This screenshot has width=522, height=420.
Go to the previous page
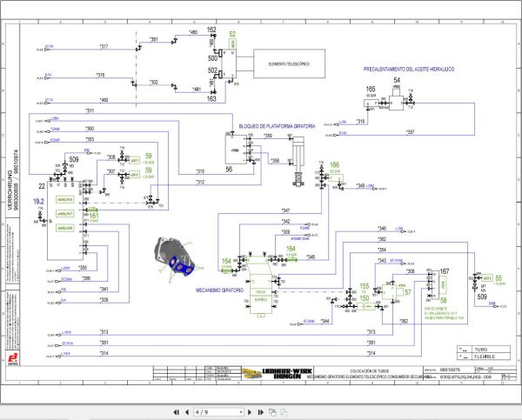click(187, 412)
